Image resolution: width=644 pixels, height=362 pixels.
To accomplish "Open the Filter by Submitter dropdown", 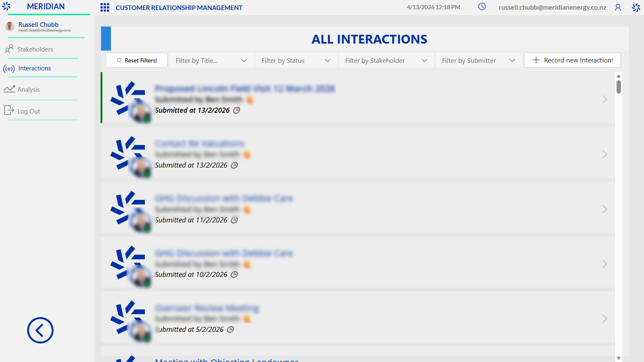I will pyautogui.click(x=479, y=60).
